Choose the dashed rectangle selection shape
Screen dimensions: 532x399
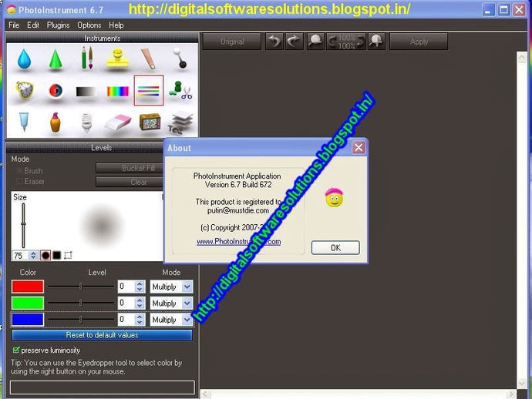coord(68,255)
